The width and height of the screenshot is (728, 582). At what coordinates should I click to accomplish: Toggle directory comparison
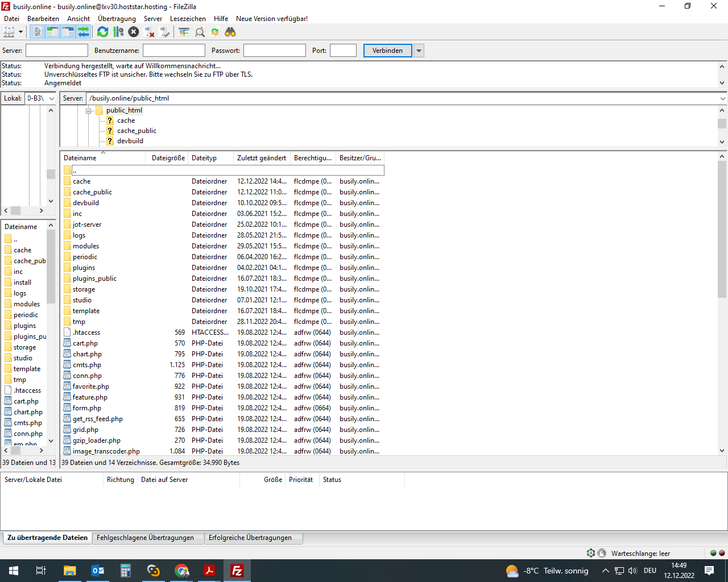click(x=200, y=32)
